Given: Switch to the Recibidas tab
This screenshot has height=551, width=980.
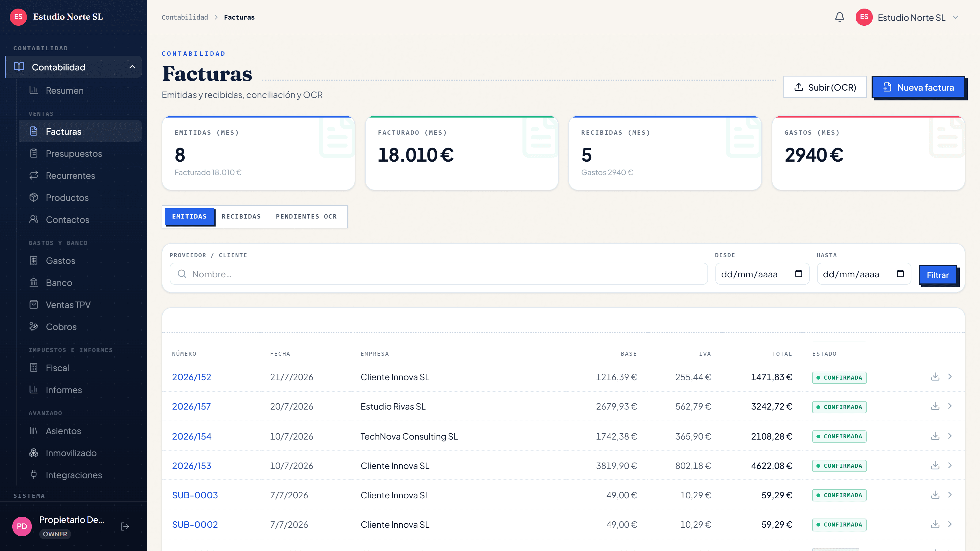Looking at the screenshot, I should click(241, 217).
